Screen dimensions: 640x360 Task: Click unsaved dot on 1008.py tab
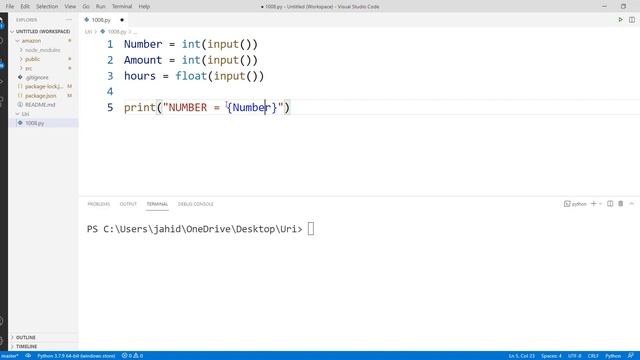click(122, 20)
